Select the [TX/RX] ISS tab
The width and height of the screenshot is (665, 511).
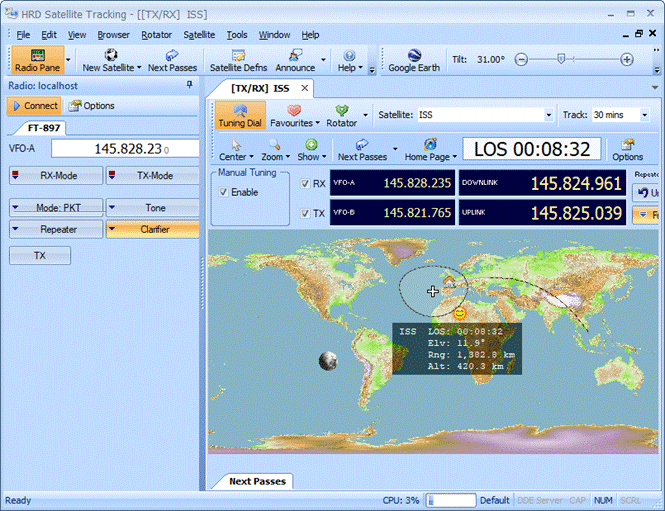coord(260,88)
